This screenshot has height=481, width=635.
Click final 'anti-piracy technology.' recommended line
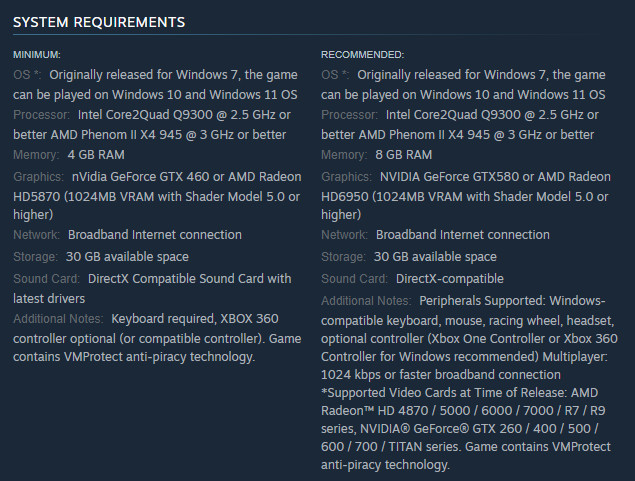pyautogui.click(x=385, y=464)
